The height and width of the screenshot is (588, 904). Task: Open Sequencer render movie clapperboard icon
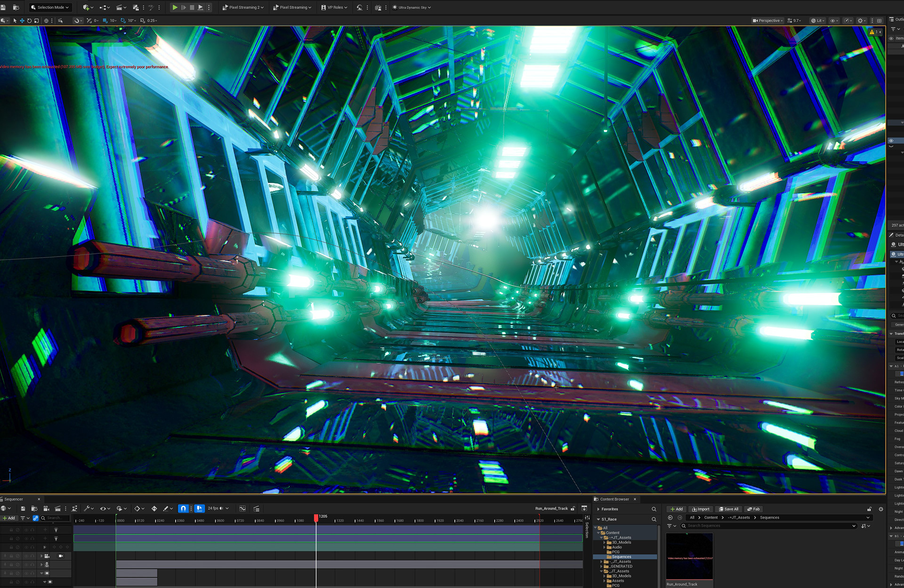(57, 508)
